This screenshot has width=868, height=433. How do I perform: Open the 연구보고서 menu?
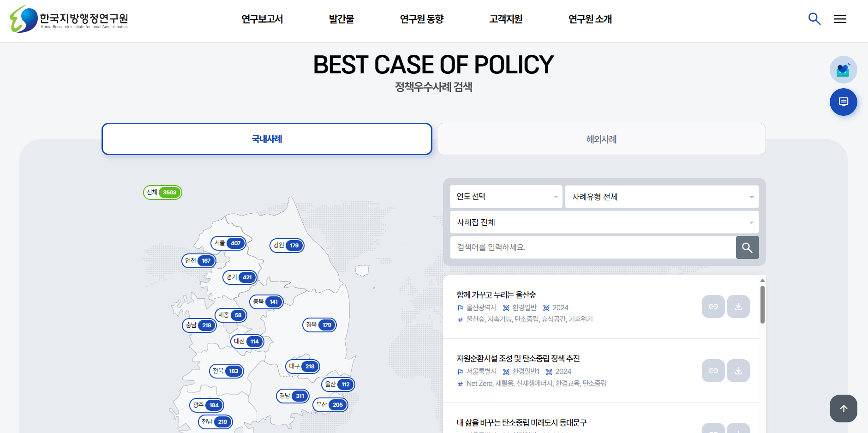click(x=262, y=19)
